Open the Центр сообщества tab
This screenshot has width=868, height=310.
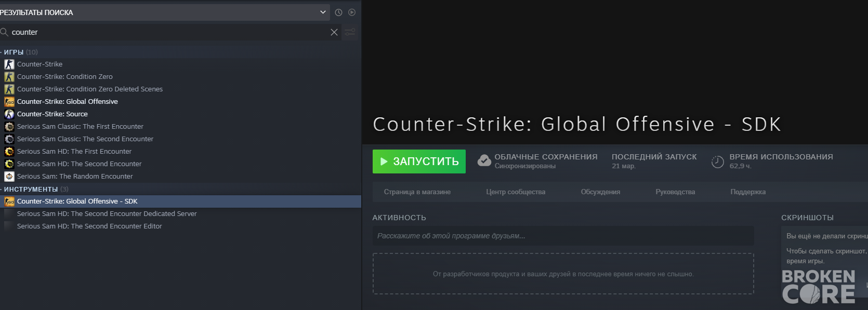click(x=516, y=192)
